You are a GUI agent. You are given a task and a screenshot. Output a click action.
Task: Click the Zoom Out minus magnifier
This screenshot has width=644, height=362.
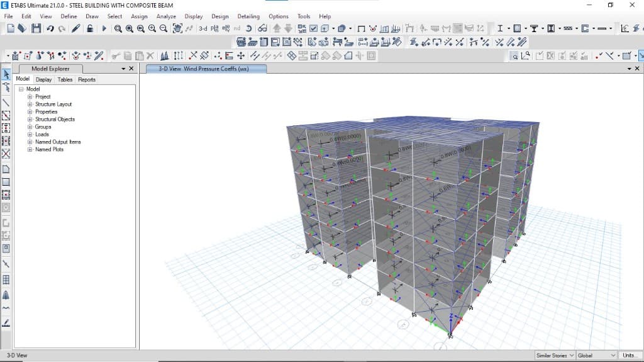164,28
